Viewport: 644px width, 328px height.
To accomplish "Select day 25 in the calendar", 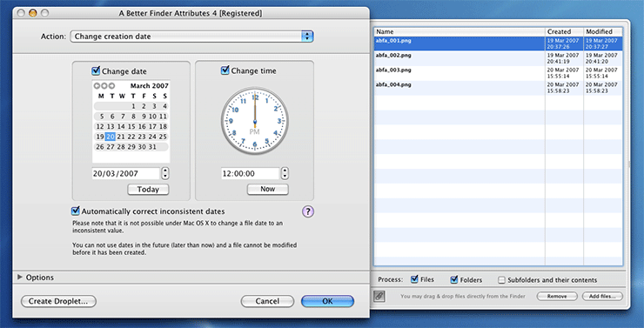I will [163, 137].
